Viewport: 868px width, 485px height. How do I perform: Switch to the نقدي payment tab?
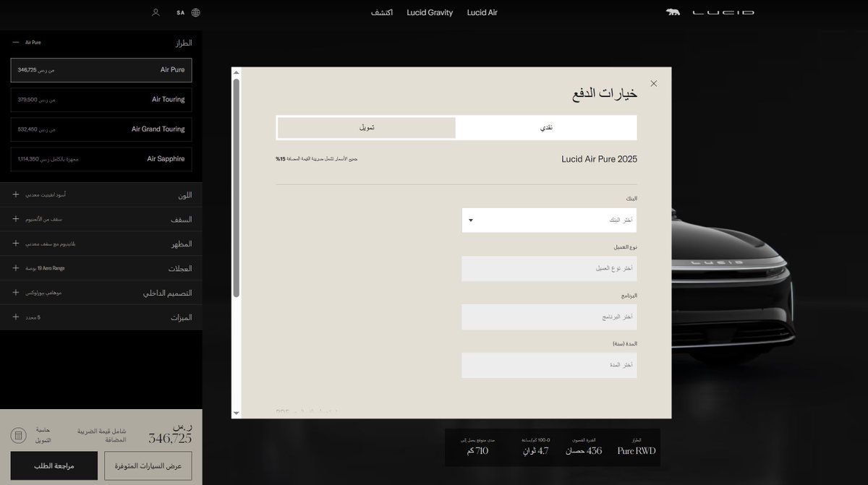pos(546,127)
